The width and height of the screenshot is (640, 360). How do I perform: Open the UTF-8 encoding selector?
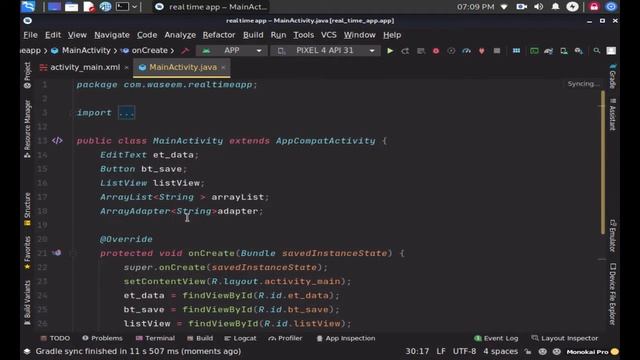[464, 351]
